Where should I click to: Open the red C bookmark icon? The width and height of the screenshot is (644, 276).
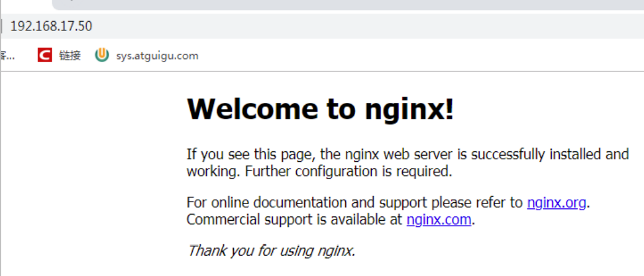[x=45, y=55]
